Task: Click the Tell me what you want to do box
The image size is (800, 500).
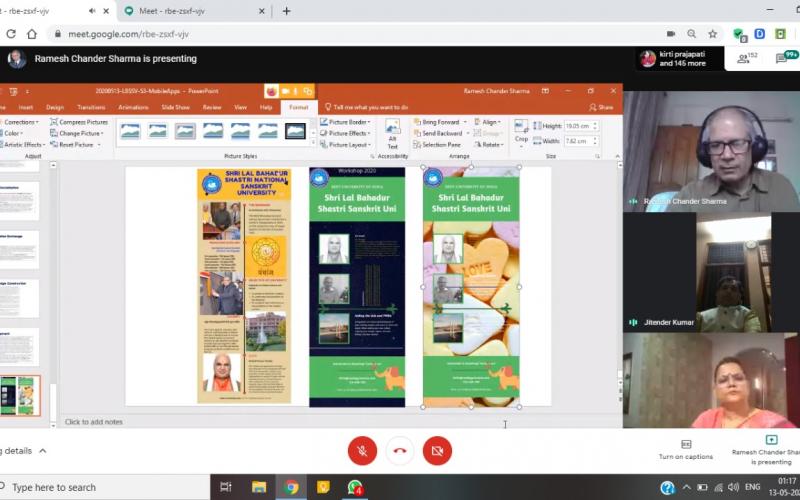Action: (x=366, y=108)
